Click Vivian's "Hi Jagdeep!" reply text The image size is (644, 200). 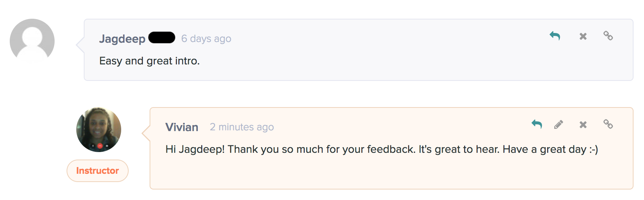tap(382, 149)
